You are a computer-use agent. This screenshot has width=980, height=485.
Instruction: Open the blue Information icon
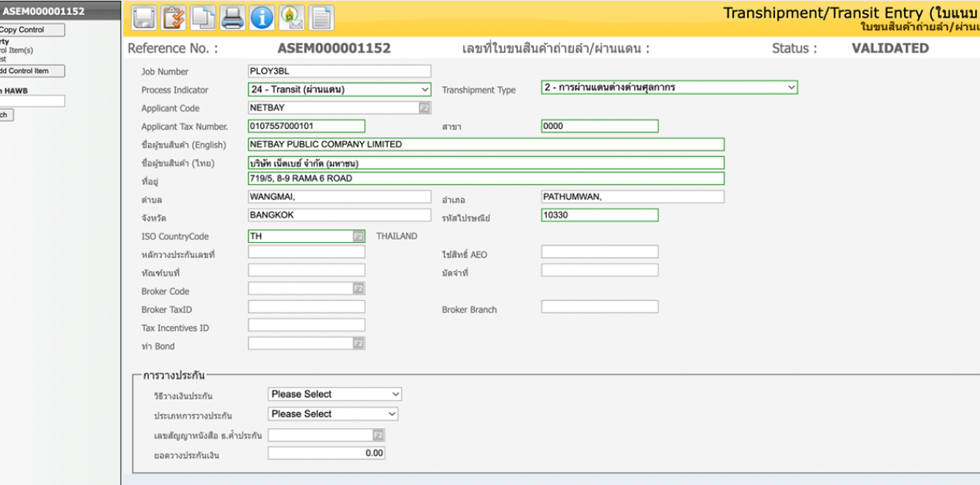(x=262, y=17)
